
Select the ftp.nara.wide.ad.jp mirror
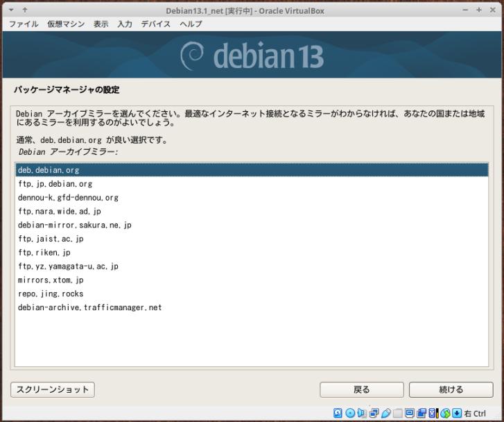252,211
